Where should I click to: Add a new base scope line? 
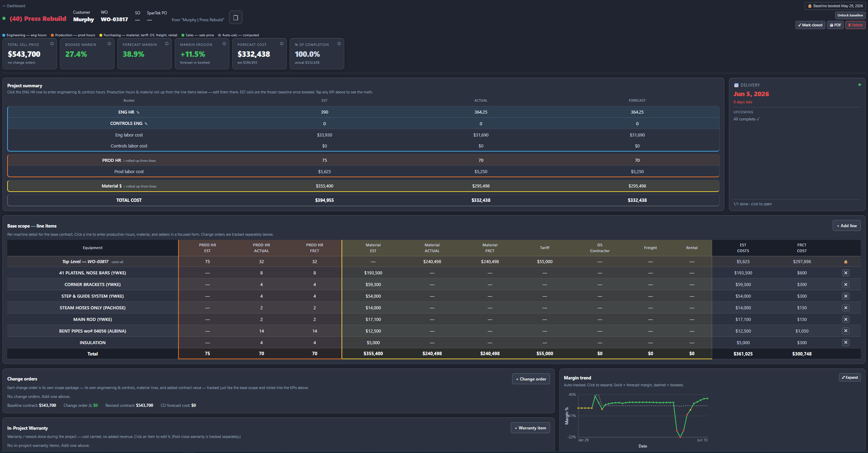[846, 226]
